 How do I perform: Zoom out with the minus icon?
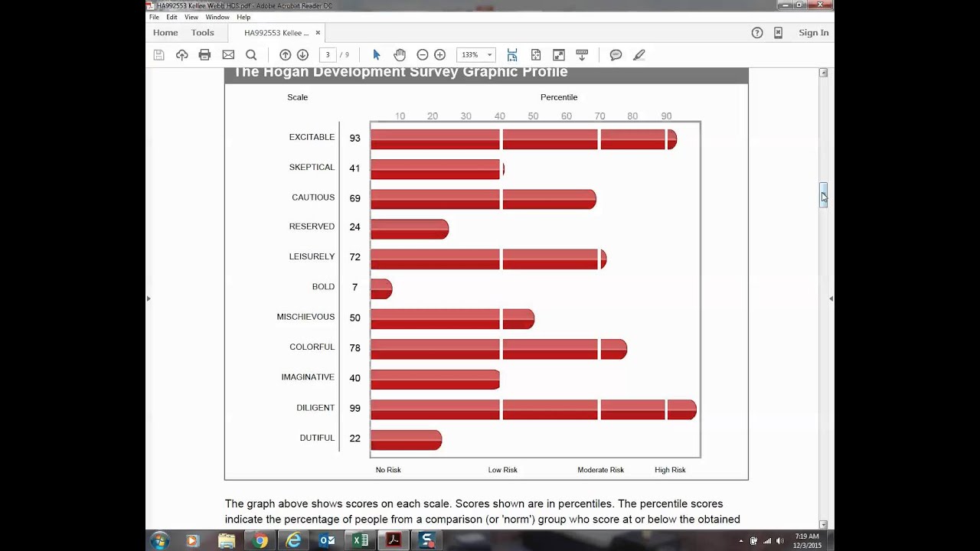(x=422, y=54)
